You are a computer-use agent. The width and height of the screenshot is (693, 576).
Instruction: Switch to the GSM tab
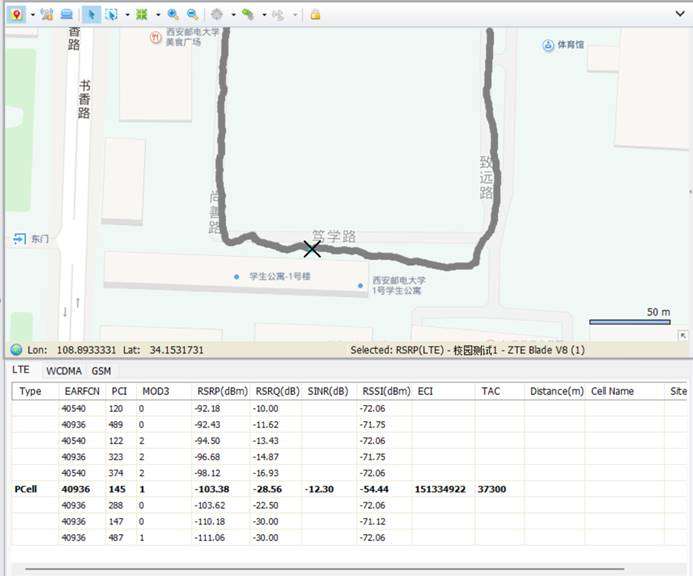click(101, 371)
